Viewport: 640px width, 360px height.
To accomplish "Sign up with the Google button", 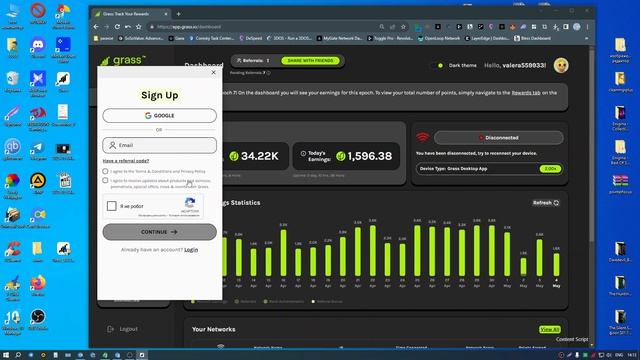I will 160,116.
